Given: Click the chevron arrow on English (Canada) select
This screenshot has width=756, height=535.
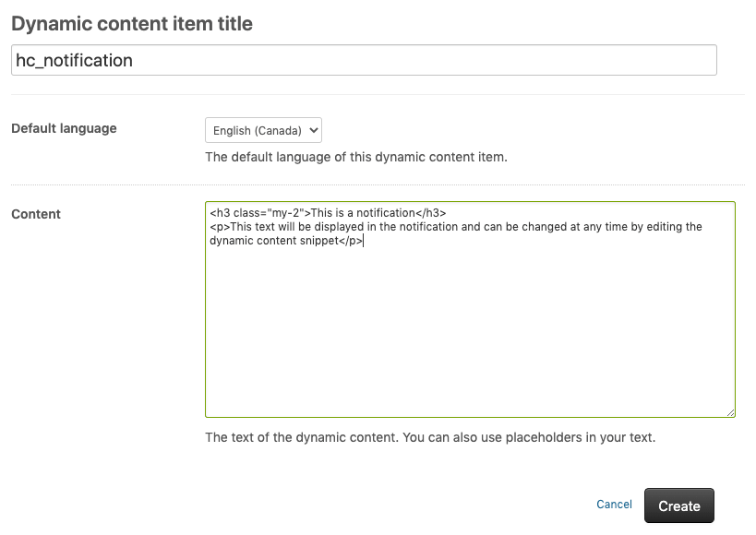Looking at the screenshot, I should pyautogui.click(x=314, y=131).
